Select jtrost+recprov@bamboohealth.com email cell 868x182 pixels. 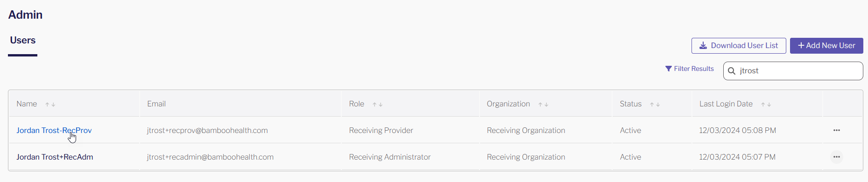[x=207, y=130]
